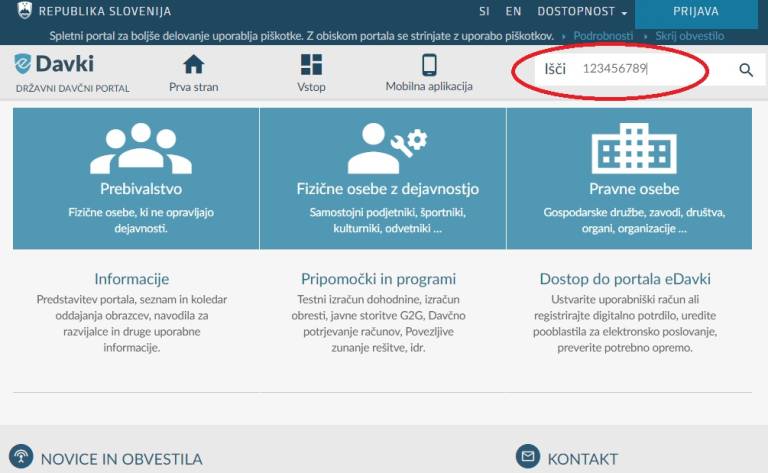Select the Fizične osebe z dejavnostjo icon
Screen dimensions: 768x473
[387, 148]
